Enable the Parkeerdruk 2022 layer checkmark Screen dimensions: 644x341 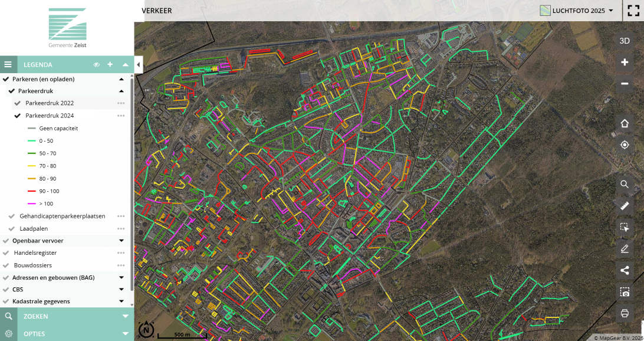(x=17, y=103)
